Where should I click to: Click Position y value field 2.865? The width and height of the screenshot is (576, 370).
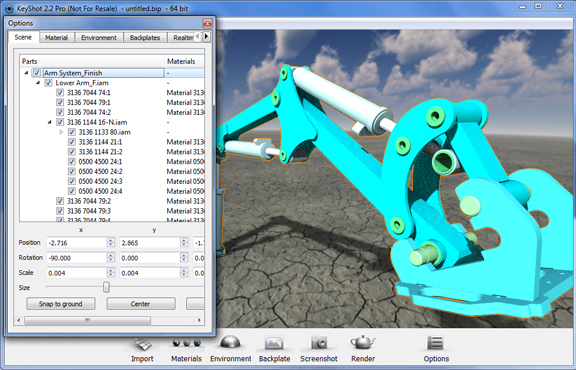[150, 243]
